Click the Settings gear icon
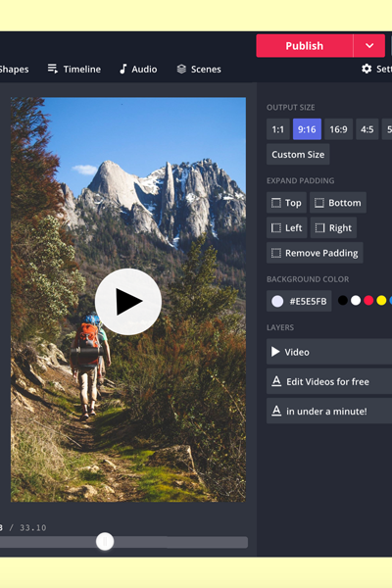Image resolution: width=392 pixels, height=588 pixels. pyautogui.click(x=367, y=69)
